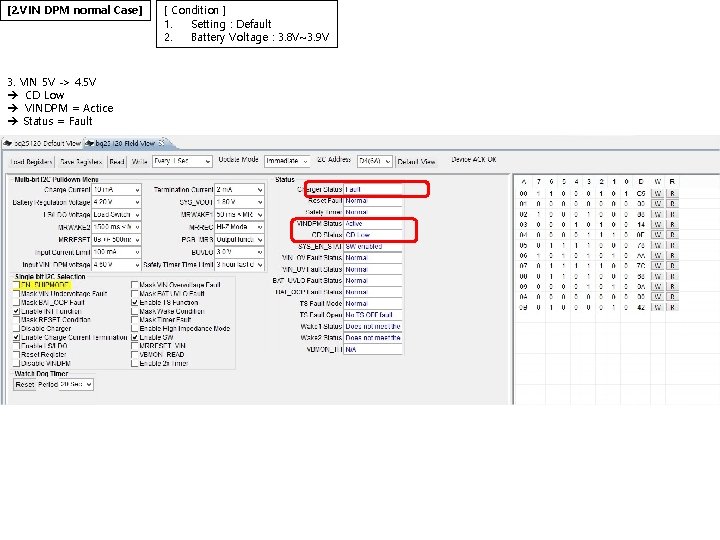Close the bq25120 Field View tab
Screen dimensions: 720x540
[x=162, y=143]
